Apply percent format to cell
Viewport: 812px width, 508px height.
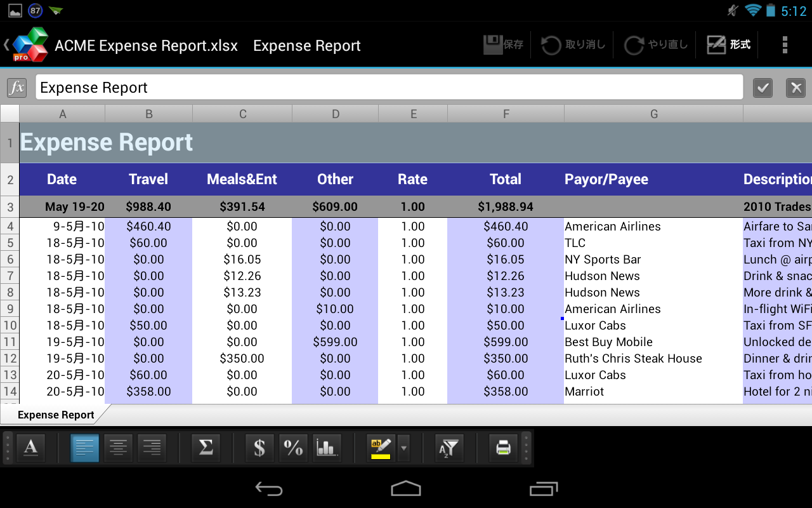pyautogui.click(x=293, y=448)
